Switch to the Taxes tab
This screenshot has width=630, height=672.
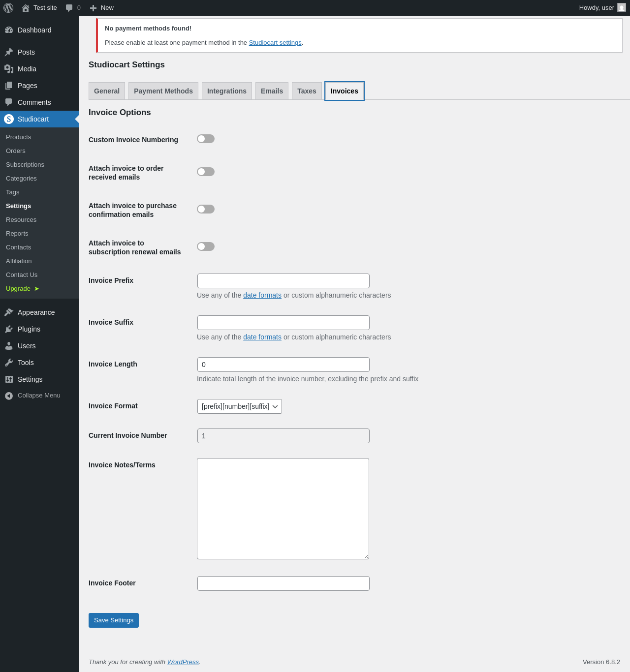pyautogui.click(x=307, y=91)
